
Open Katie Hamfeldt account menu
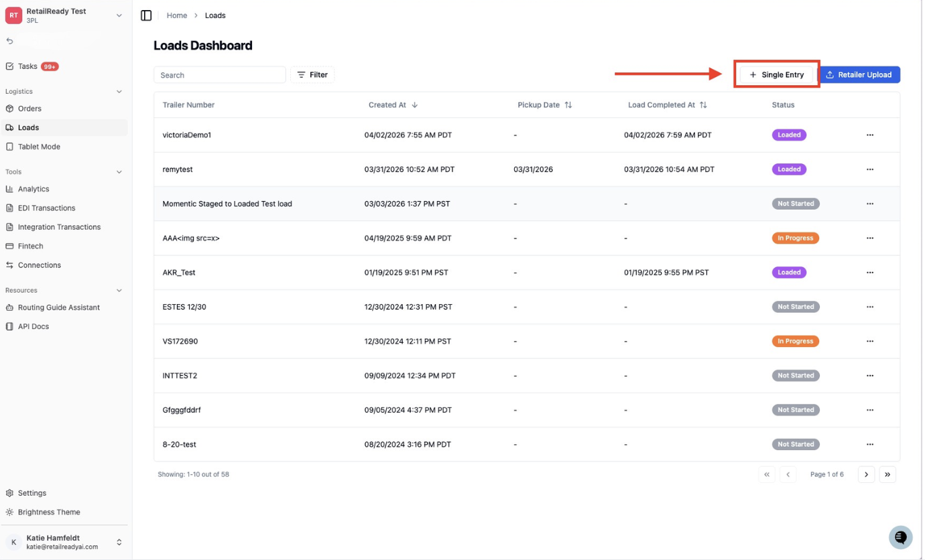64,542
